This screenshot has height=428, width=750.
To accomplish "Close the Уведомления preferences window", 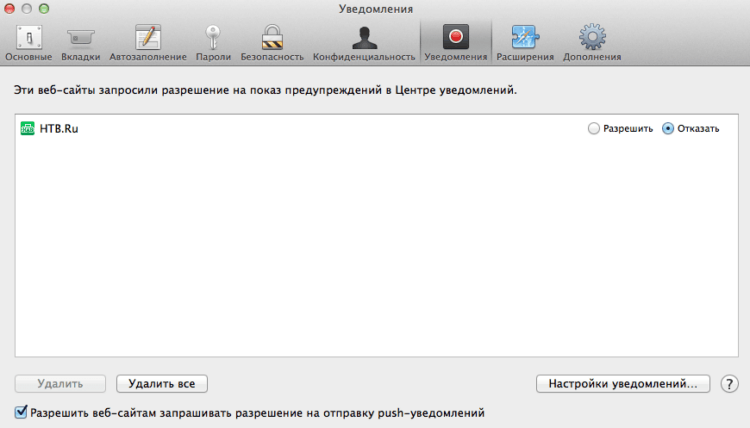I will pyautogui.click(x=12, y=9).
